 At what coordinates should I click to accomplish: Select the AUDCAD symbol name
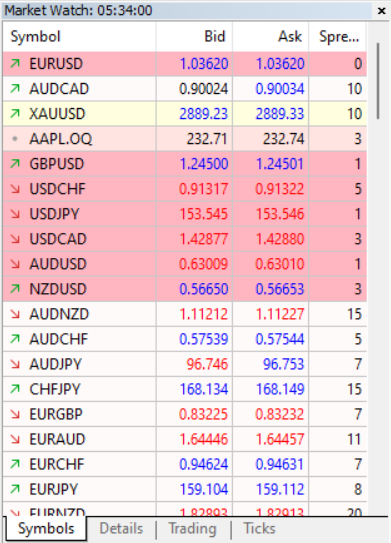point(59,89)
